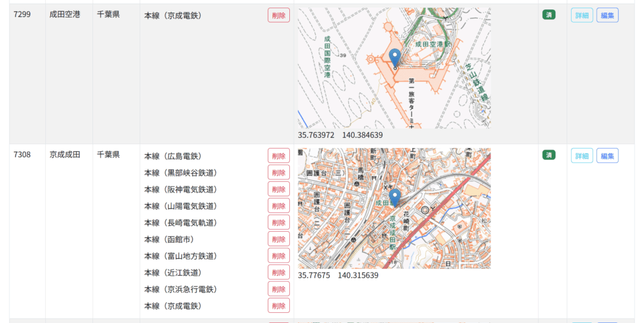The width and height of the screenshot is (644, 323).
Task: Select 本線（長崎電気軌道）text
Action: (x=182, y=223)
